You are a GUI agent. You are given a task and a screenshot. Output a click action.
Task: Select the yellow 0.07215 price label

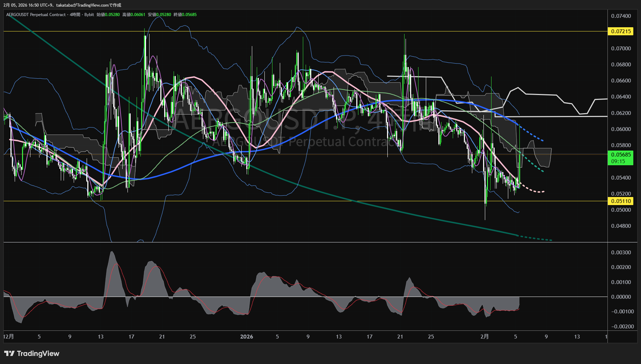click(x=621, y=31)
